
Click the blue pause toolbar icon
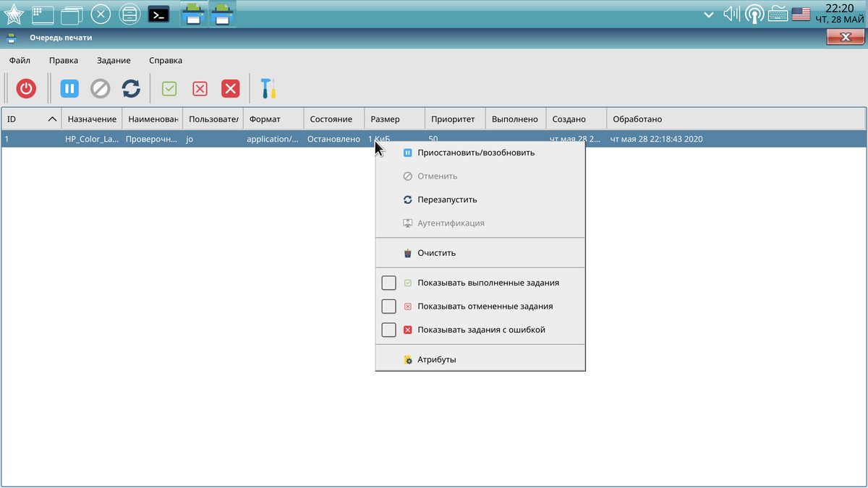click(69, 89)
